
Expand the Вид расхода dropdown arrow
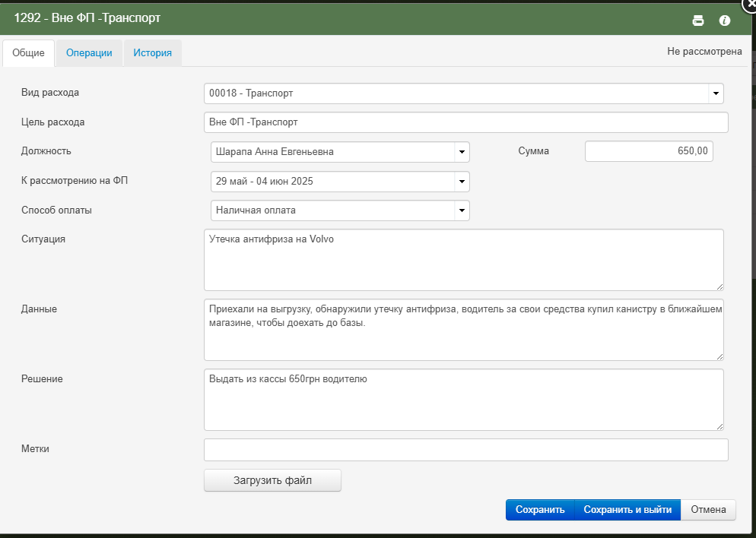[716, 93]
